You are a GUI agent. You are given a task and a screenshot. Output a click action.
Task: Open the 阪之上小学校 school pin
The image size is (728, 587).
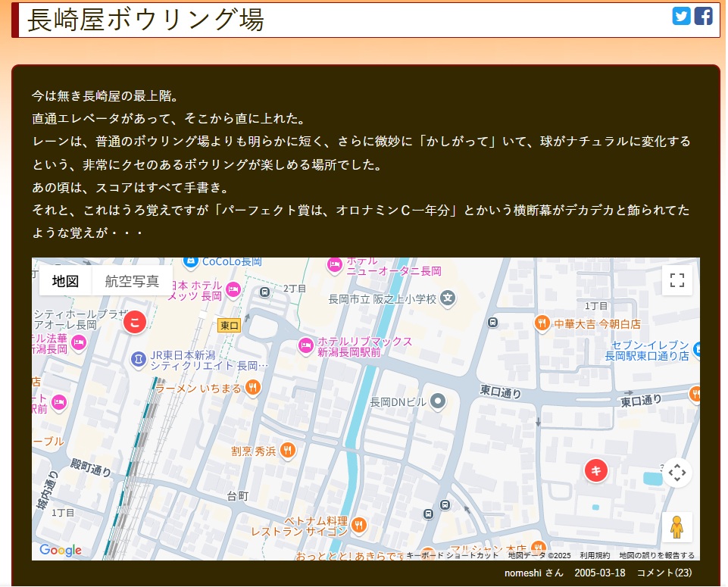coord(448,298)
